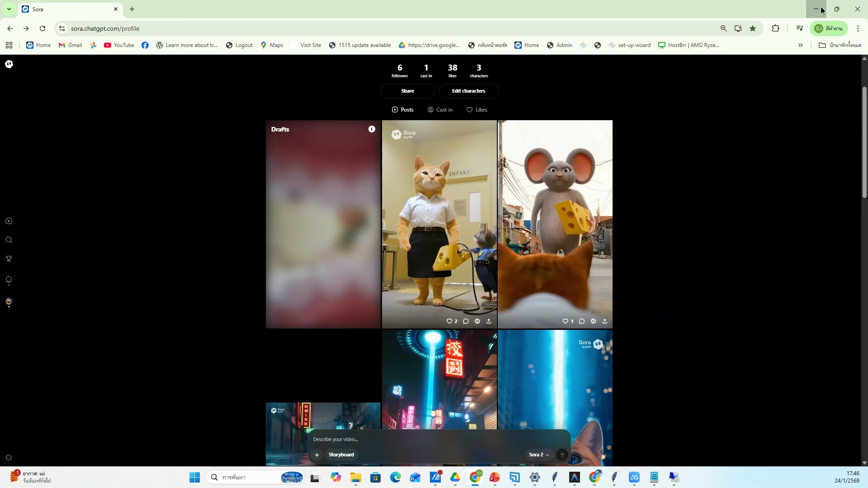Viewport: 868px width, 488px height.
Task: Click the Sora logo at top left
Action: 9,64
